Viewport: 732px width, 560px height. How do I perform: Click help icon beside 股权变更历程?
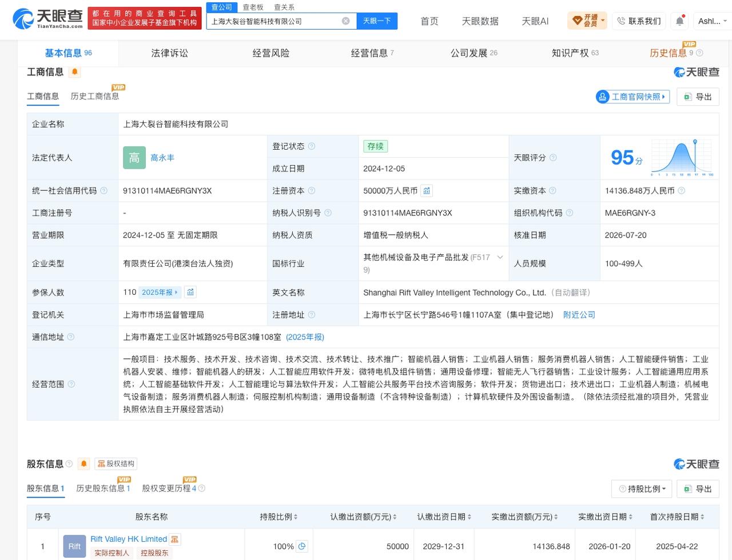201,489
